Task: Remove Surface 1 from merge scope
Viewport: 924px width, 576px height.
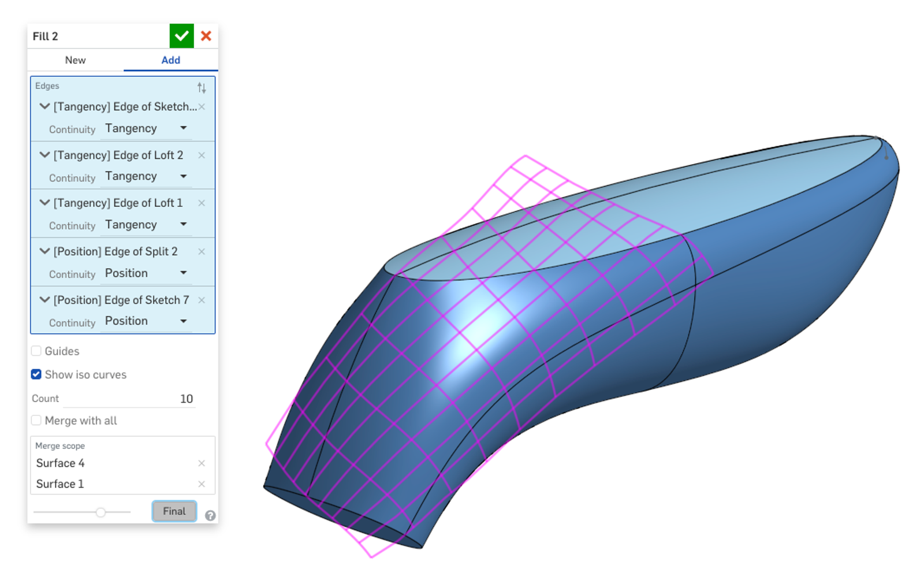Action: 202,484
